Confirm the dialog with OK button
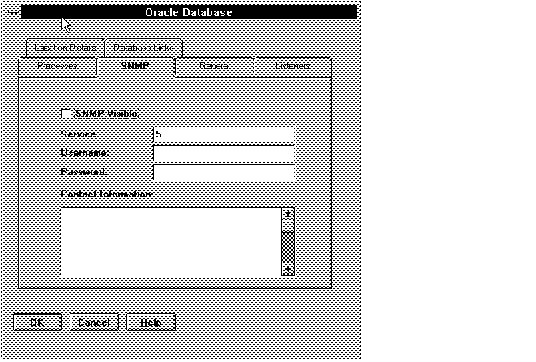Image resolution: width=536 pixels, height=362 pixels. click(38, 322)
